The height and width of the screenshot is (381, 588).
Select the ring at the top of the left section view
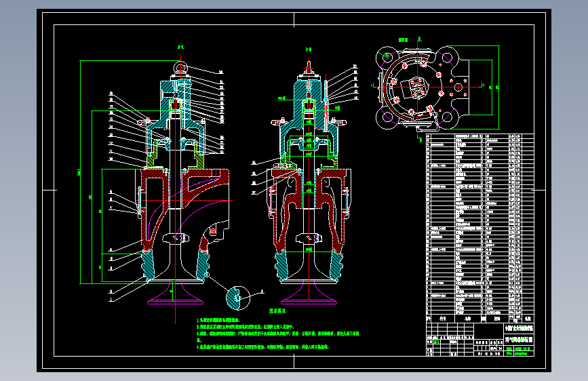pyautogui.click(x=180, y=68)
